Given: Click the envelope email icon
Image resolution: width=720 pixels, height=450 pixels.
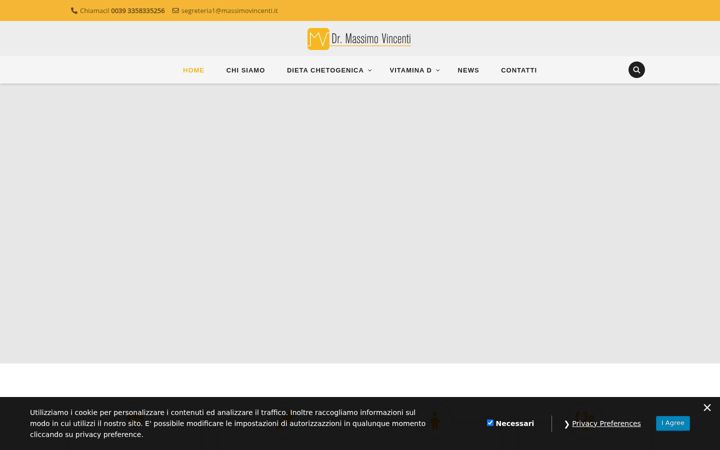Looking at the screenshot, I should click(x=175, y=11).
